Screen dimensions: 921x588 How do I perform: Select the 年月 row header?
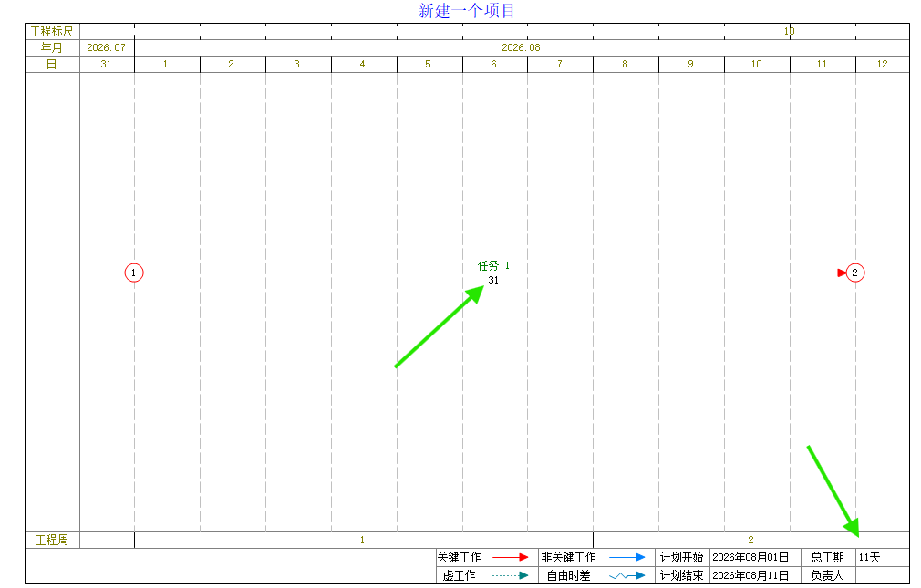pos(52,47)
